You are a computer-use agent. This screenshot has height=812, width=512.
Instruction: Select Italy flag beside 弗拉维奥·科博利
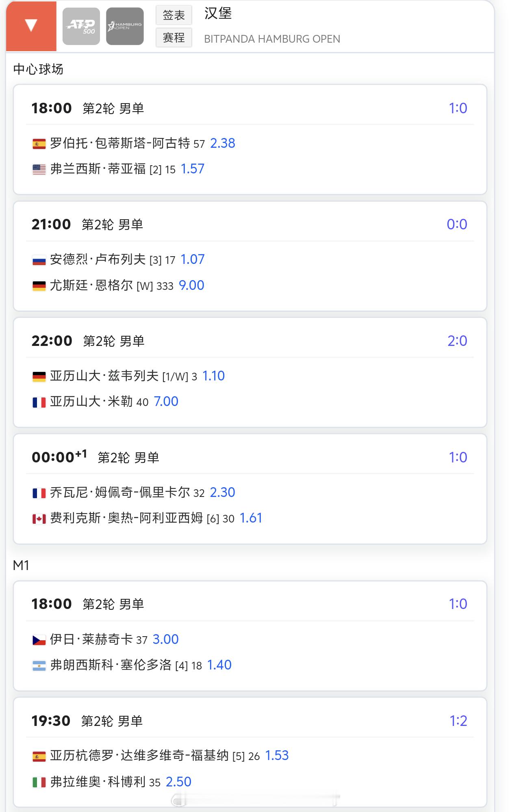point(39,782)
